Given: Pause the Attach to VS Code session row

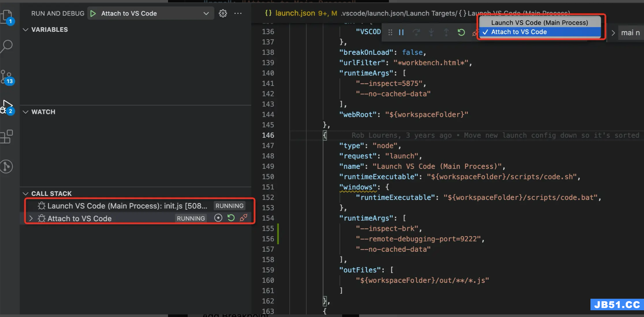Looking at the screenshot, I should tap(218, 218).
